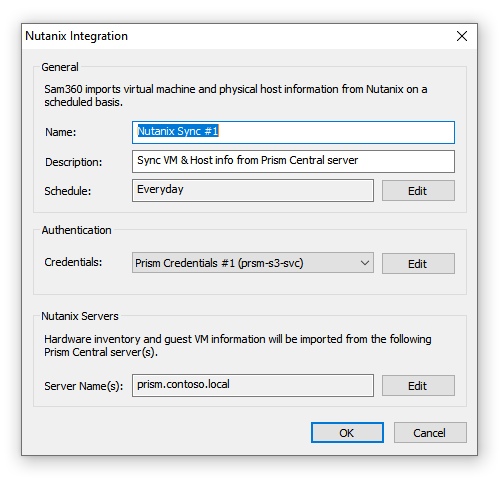Edit the selected Prism credentials

click(418, 264)
